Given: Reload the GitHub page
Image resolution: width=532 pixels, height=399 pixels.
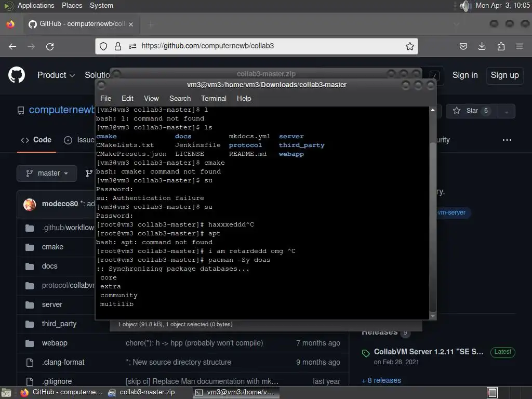Looking at the screenshot, I should pyautogui.click(x=50, y=46).
